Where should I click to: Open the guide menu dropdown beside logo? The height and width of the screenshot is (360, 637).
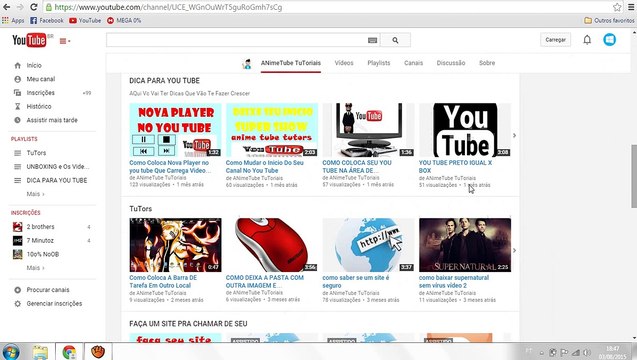point(65,41)
